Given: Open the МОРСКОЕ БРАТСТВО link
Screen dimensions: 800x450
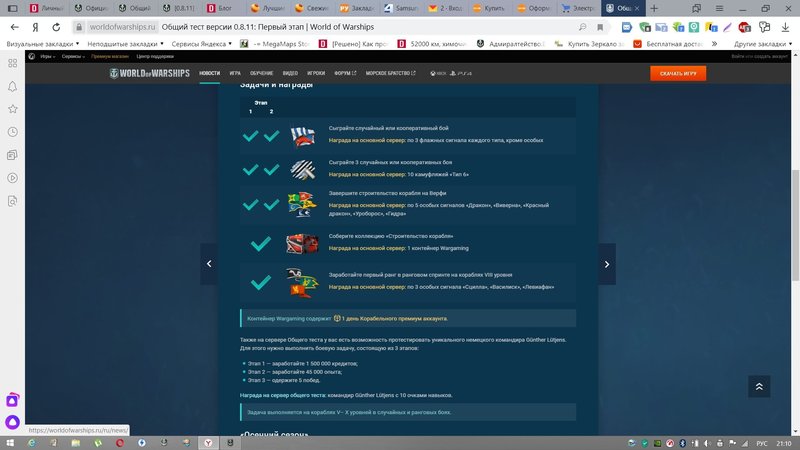Looking at the screenshot, I should [390, 73].
